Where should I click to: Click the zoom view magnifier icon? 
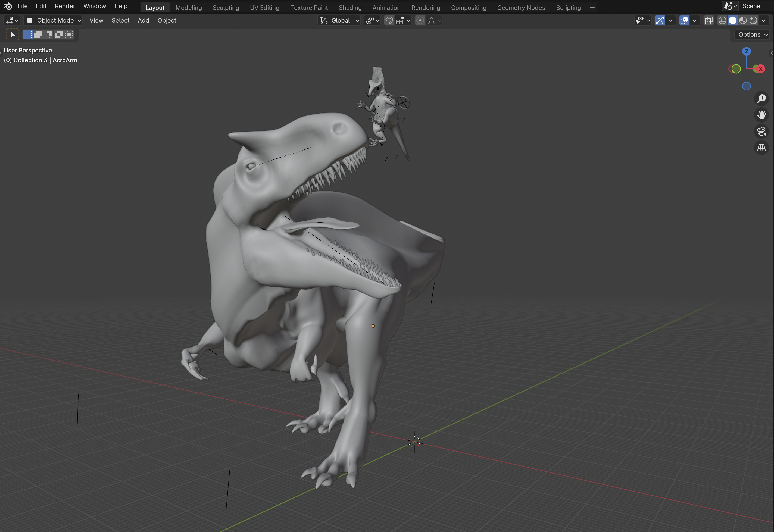(761, 99)
